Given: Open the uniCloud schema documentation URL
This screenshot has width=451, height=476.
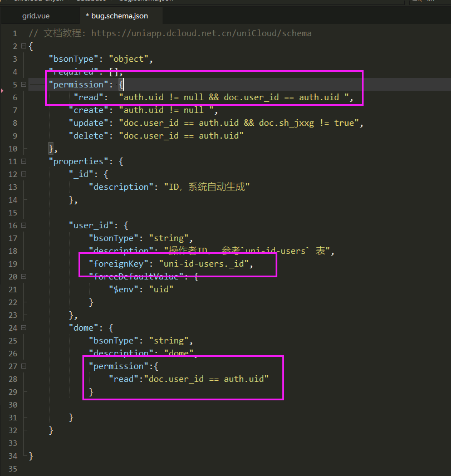Looking at the screenshot, I should [201, 33].
